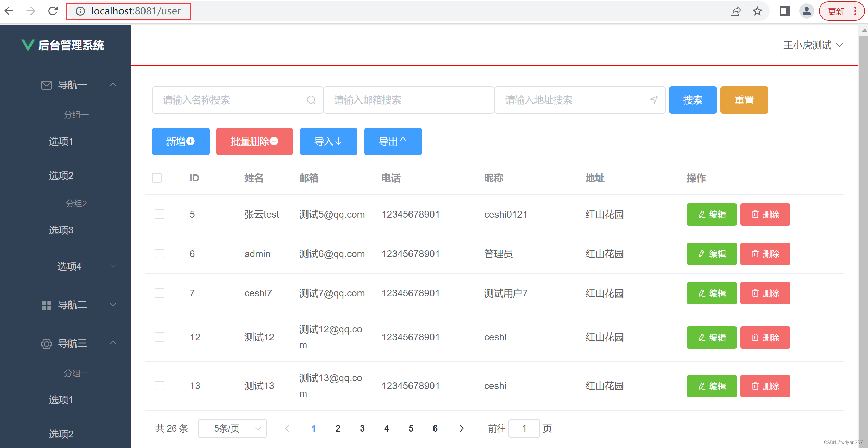Share this page using the share icon
The image size is (868, 448).
coord(735,11)
